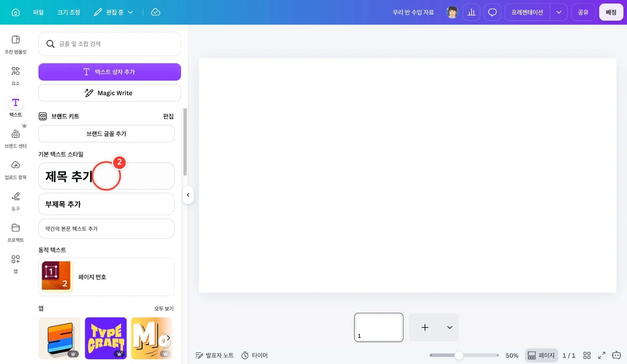Open the TypeCraft app thumbnail

pos(106,338)
